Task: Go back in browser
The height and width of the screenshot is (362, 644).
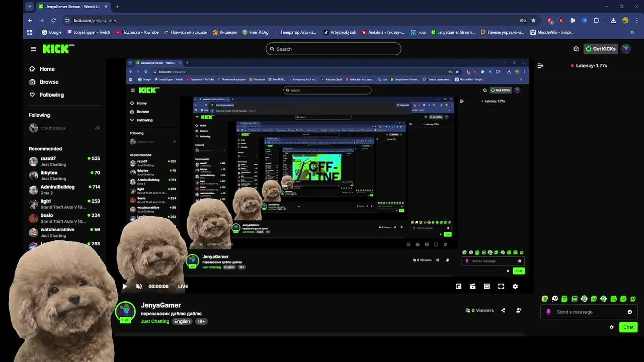Action: (30, 20)
